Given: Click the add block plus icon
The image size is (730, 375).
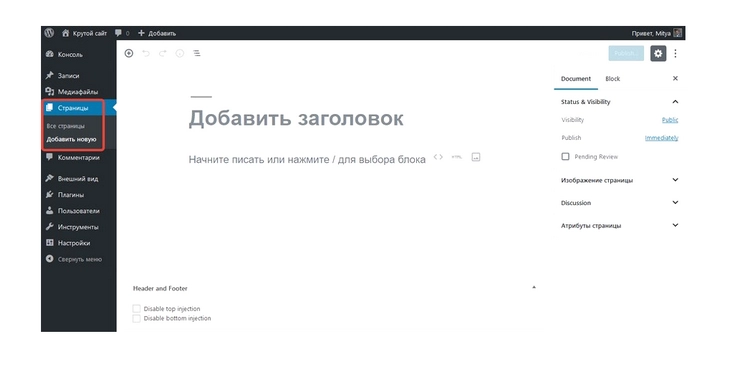Looking at the screenshot, I should click(129, 54).
